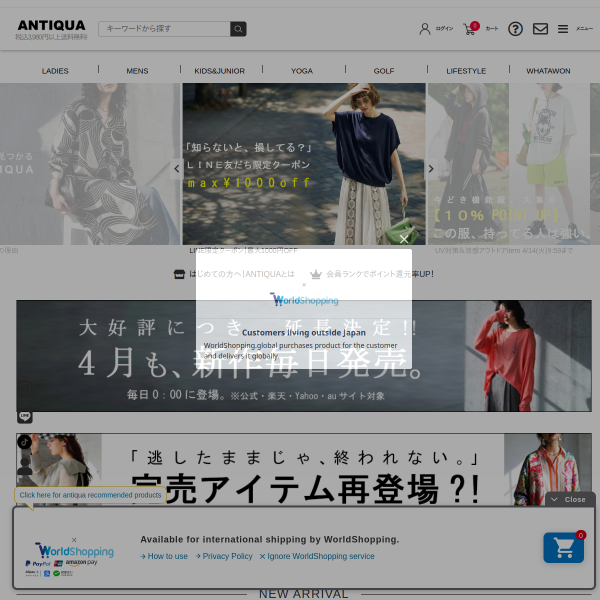
Task: Click 'Customers living outside Japan' popup heading
Action: click(304, 333)
